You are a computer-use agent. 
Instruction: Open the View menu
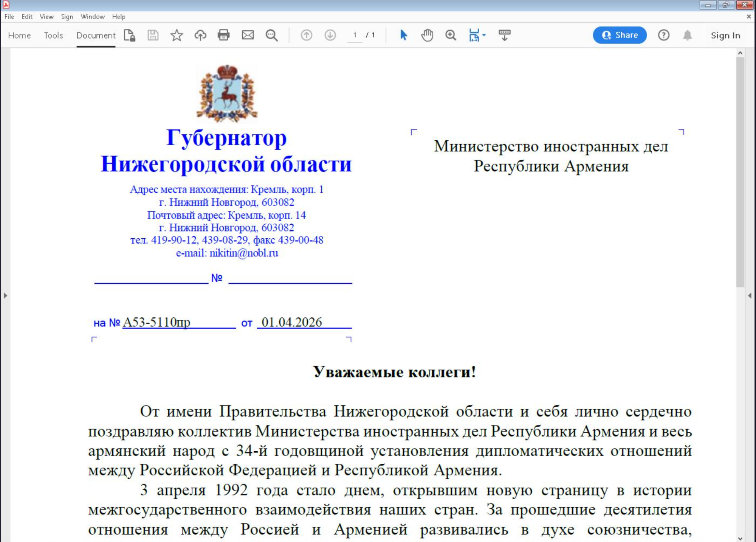(46, 17)
